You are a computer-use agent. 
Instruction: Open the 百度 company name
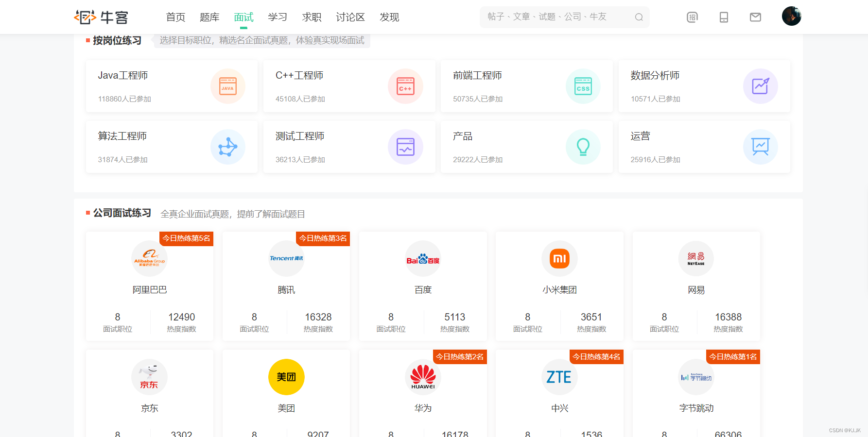click(x=423, y=290)
